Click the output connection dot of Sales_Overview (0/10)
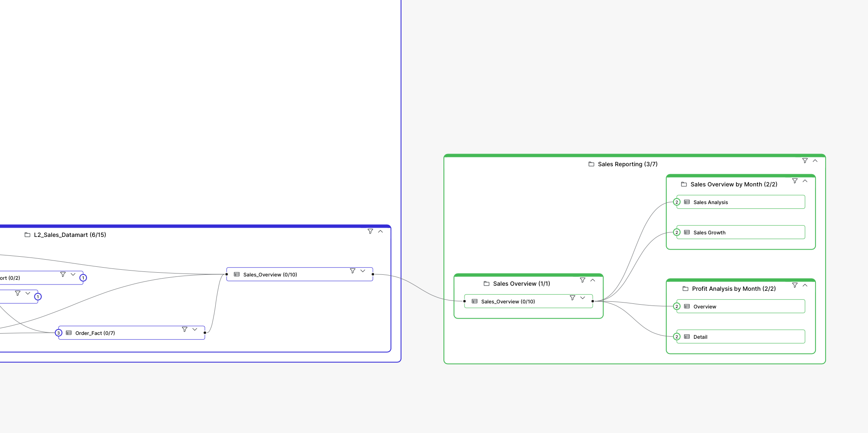This screenshot has height=433, width=868. (x=372, y=274)
